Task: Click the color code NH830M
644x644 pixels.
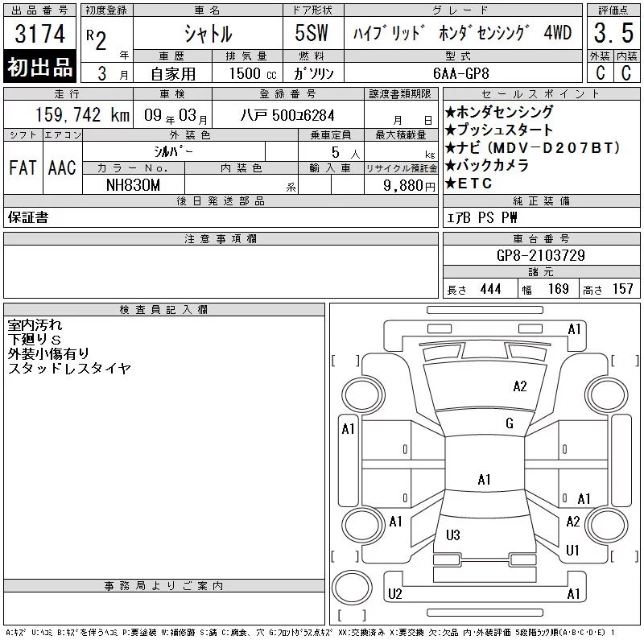Action: pyautogui.click(x=133, y=185)
